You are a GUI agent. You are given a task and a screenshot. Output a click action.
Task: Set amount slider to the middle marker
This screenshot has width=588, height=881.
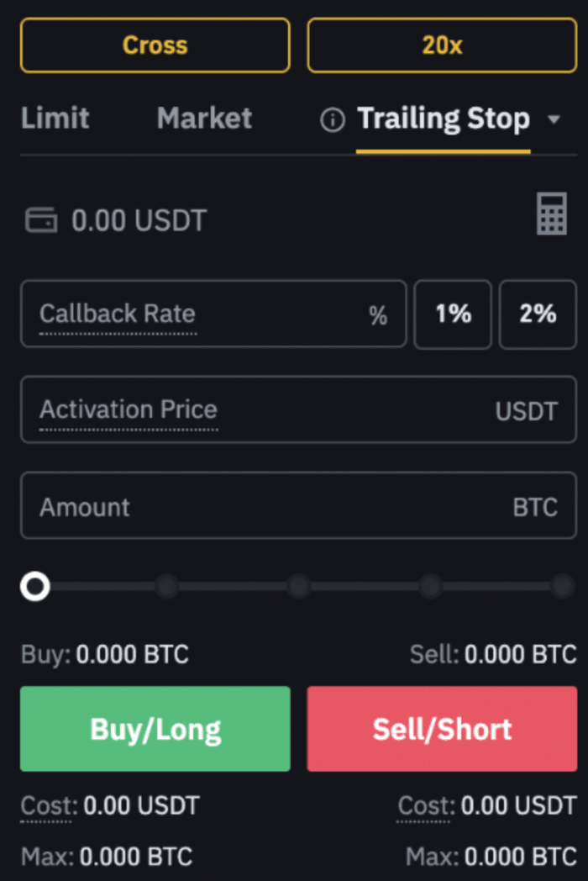(x=298, y=587)
